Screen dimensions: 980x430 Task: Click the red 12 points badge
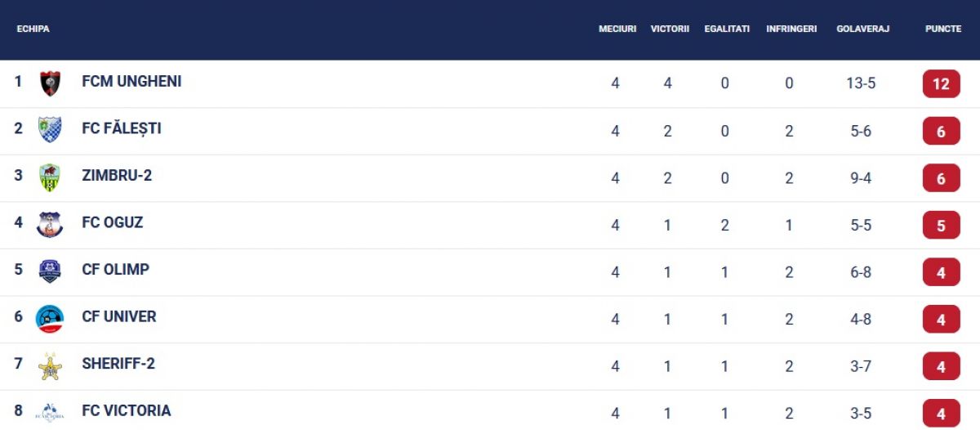click(x=941, y=83)
